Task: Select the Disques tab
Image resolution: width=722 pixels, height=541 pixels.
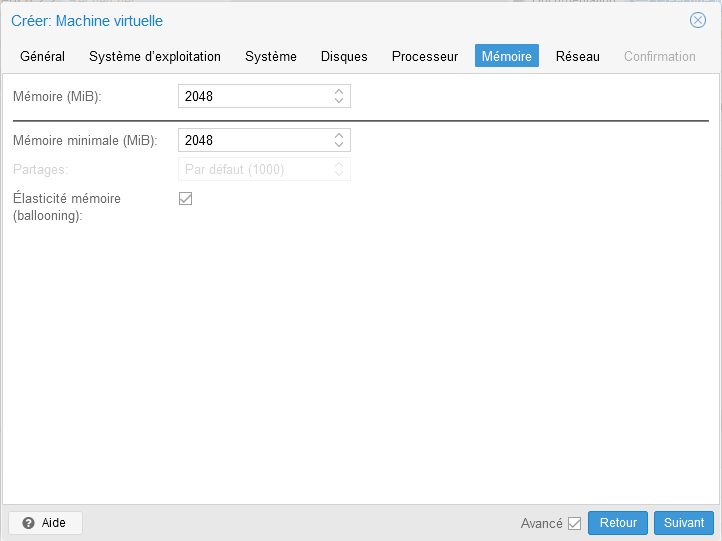Action: pos(344,56)
